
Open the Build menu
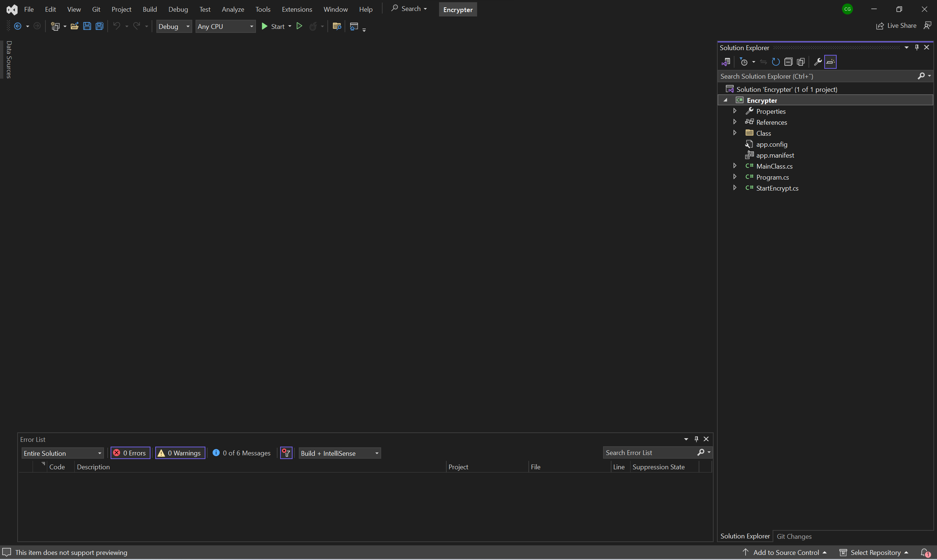[x=149, y=9]
